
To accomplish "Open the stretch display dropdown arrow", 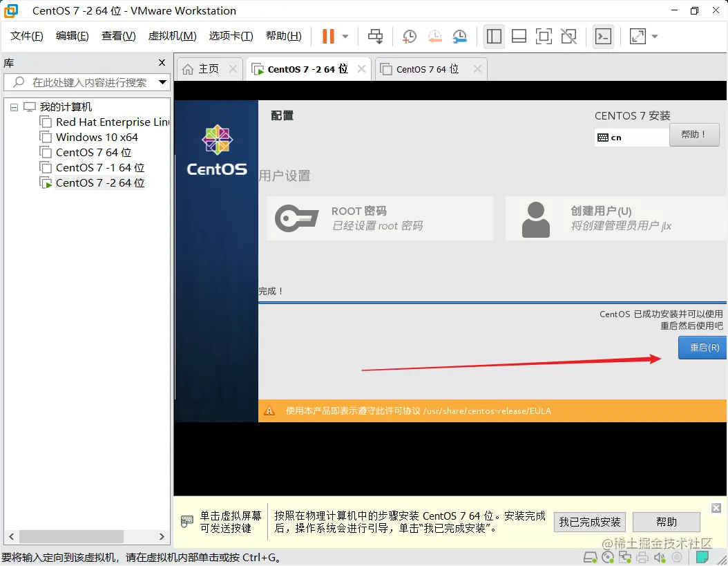I will point(655,36).
